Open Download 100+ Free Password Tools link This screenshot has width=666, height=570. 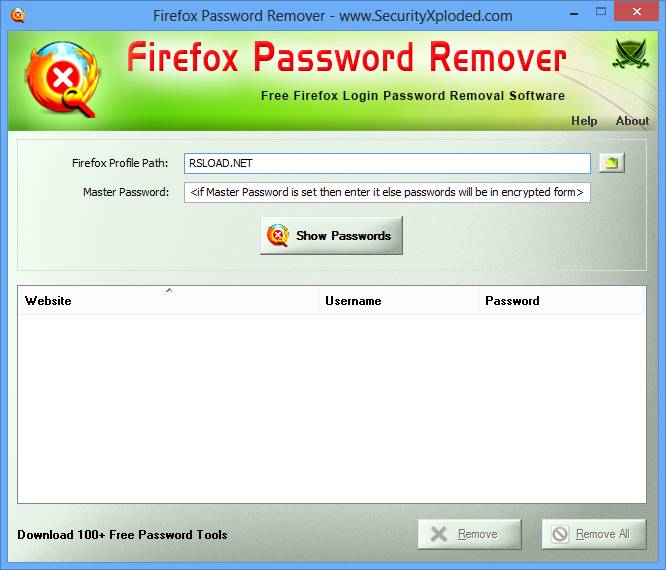[x=122, y=534]
